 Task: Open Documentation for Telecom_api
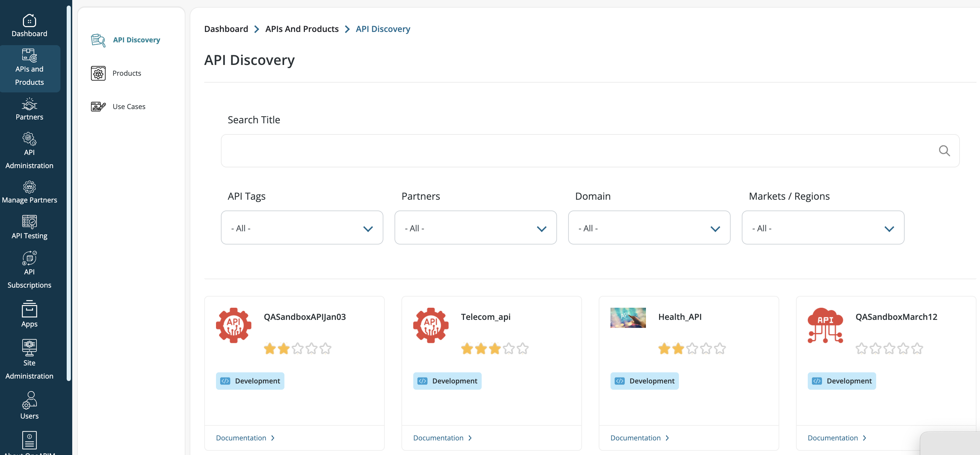pos(442,438)
